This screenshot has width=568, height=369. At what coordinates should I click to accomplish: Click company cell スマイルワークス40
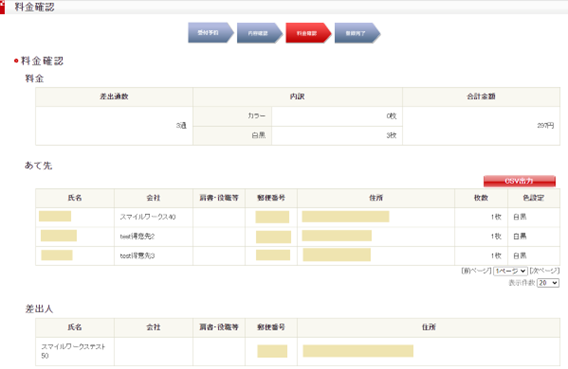pos(148,217)
